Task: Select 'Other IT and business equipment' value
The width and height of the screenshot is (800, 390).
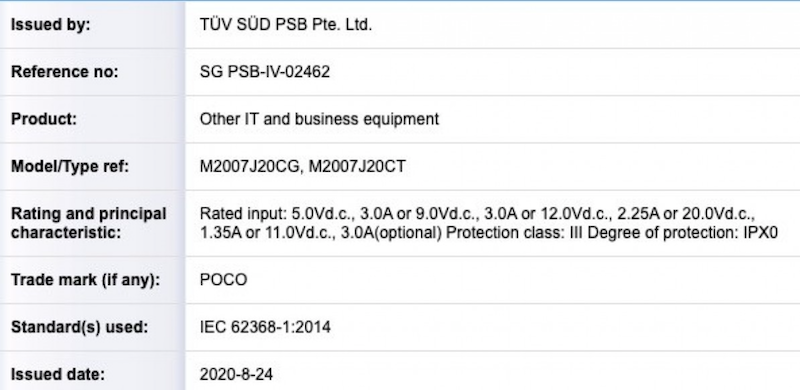Action: coord(319,119)
